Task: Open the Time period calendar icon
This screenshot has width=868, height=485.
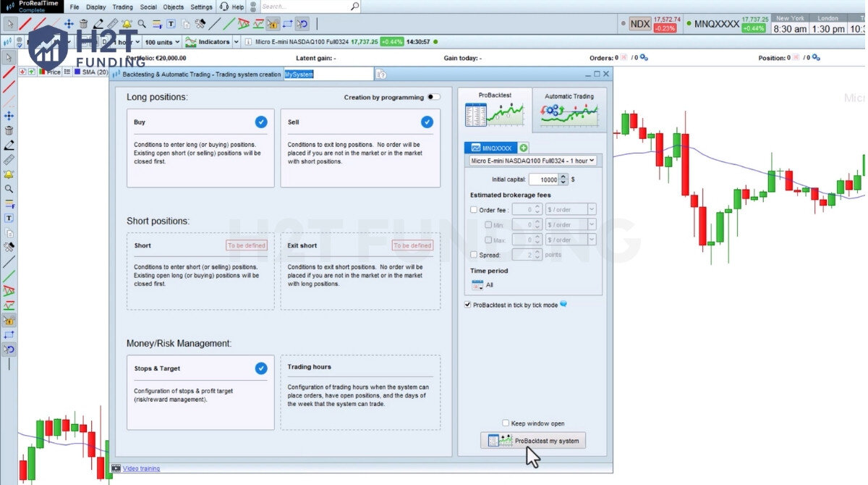Action: [x=477, y=285]
